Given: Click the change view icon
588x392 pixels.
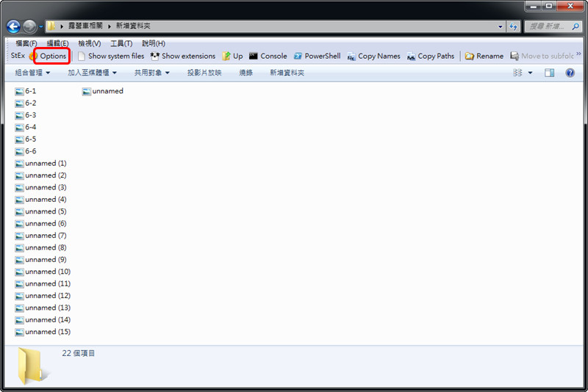Looking at the screenshot, I should [x=517, y=73].
